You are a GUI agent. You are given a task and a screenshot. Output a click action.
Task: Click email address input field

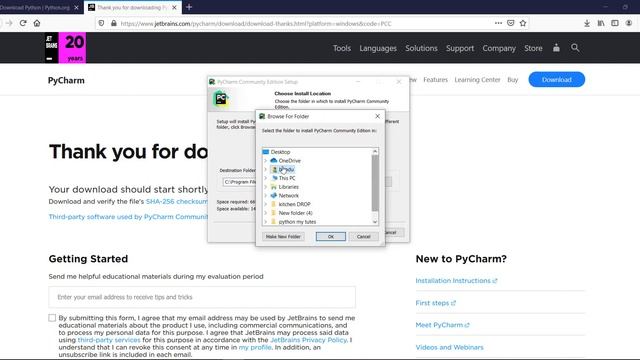202,297
